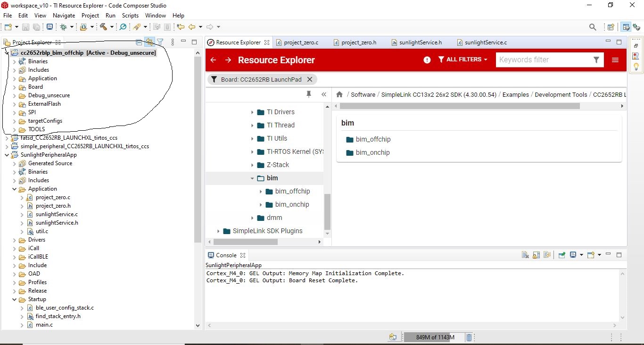Click the toolbar search magnifier icon
The height and width of the screenshot is (345, 644).
click(x=593, y=27)
